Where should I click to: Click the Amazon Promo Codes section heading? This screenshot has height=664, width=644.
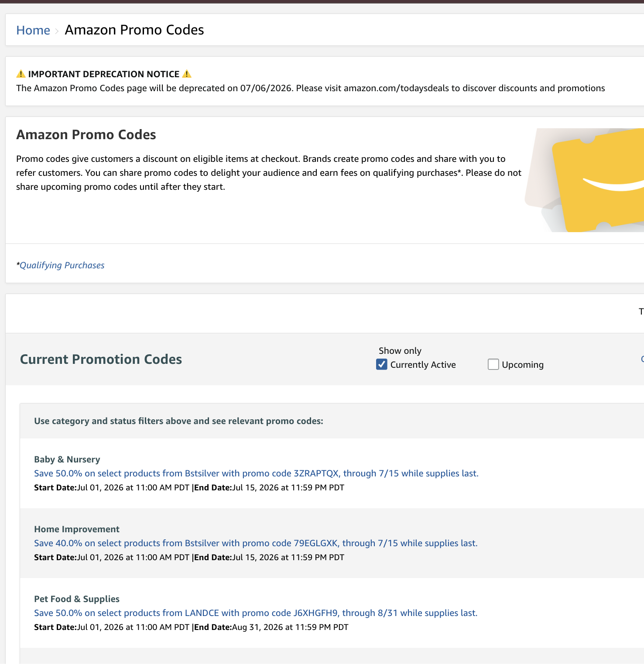pos(86,135)
